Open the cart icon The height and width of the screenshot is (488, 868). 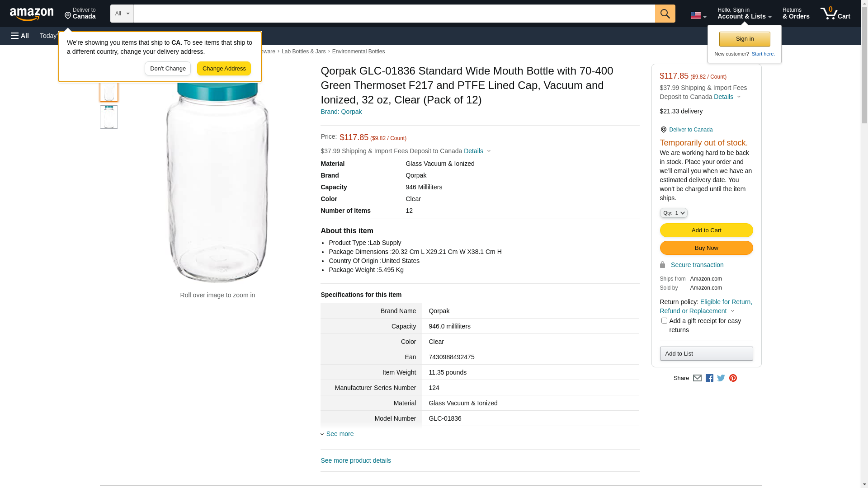[x=835, y=14]
